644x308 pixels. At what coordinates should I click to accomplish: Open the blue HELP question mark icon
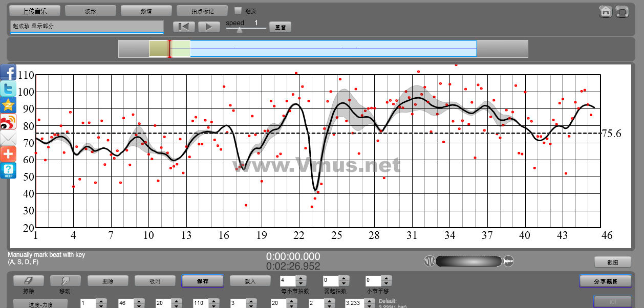click(x=8, y=171)
